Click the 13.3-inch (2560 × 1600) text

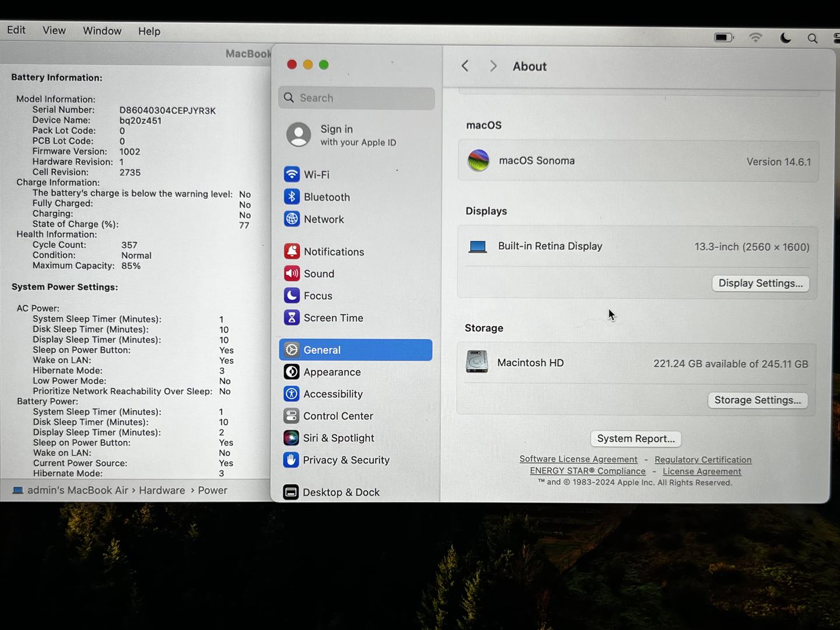pos(752,247)
